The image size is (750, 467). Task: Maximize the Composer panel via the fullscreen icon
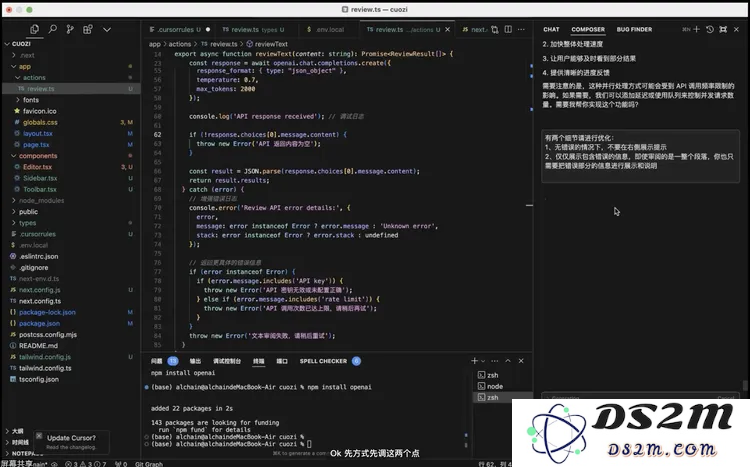coord(723,30)
